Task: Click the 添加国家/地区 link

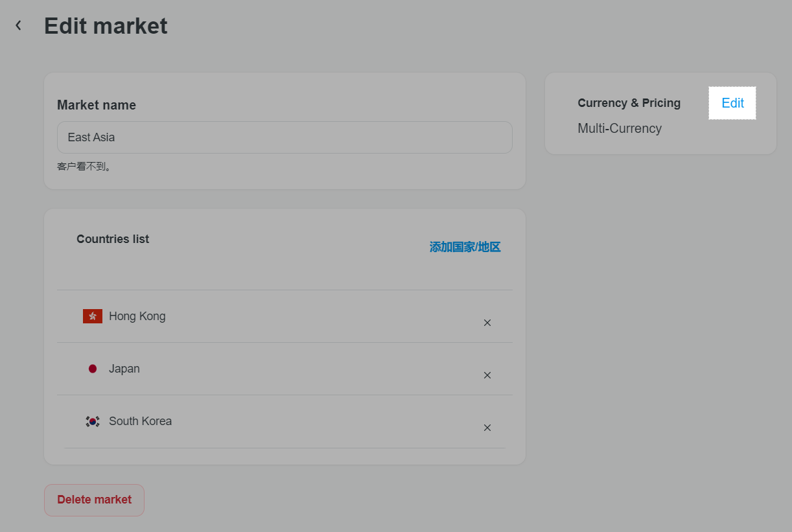Action: coord(465,247)
